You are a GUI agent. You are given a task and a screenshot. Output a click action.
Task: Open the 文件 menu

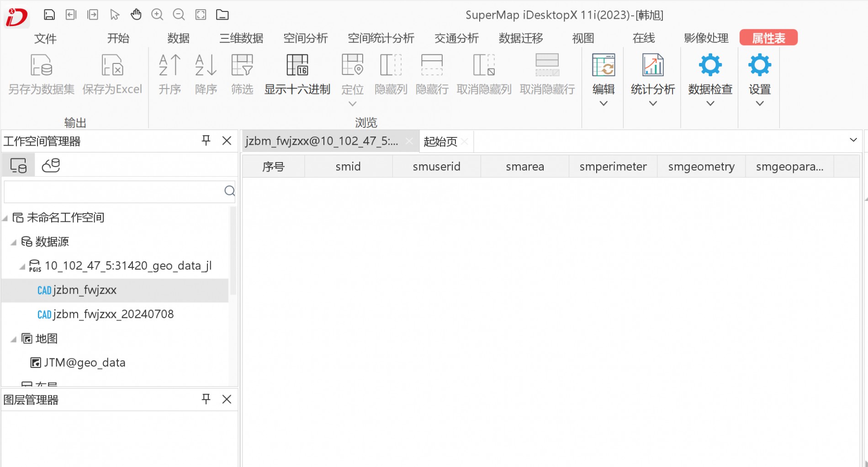45,38
